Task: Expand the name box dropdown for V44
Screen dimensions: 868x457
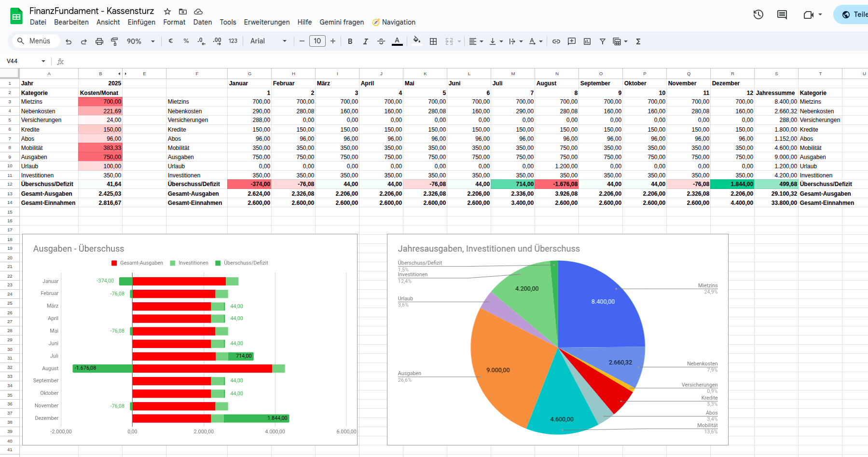Action: pos(43,61)
